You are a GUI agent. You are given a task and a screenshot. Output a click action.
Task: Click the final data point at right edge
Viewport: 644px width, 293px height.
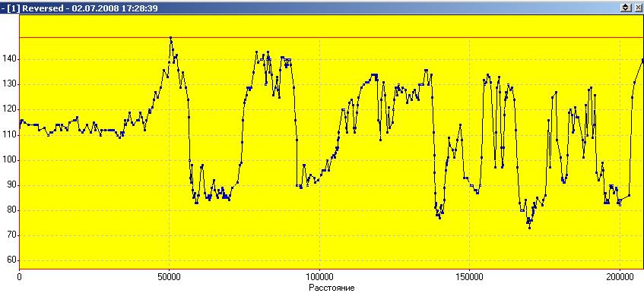coord(642,60)
